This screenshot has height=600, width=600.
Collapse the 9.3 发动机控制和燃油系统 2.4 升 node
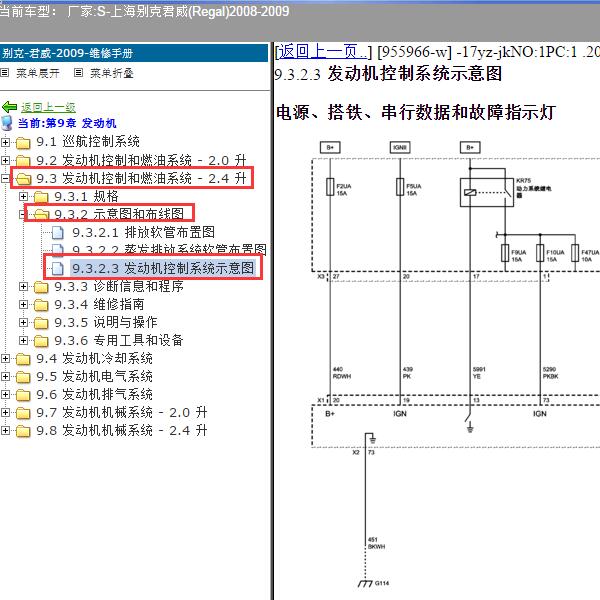point(5,178)
